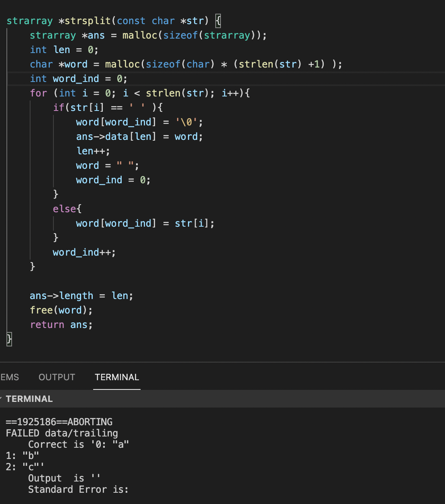Click 'Standard Error is:' terminal text
This screenshot has width=445, height=504.
coord(78,490)
